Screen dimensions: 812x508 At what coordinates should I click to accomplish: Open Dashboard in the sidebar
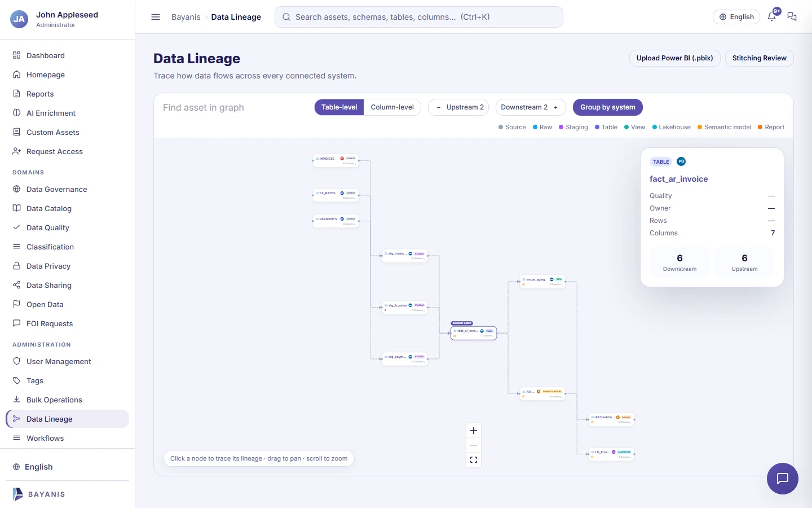pyautogui.click(x=67, y=55)
